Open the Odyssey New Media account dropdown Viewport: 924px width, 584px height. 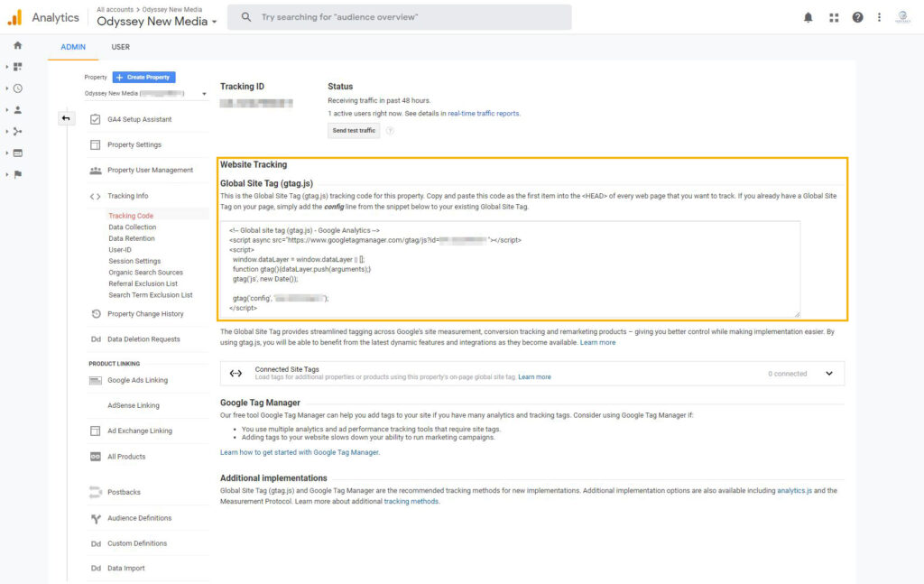coord(157,22)
